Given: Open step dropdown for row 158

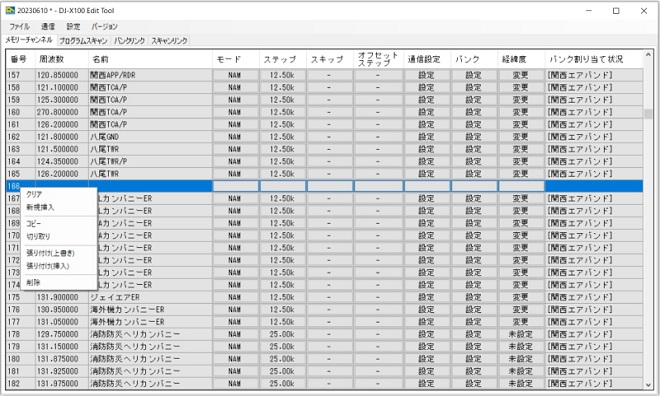Looking at the screenshot, I should click(x=282, y=88).
